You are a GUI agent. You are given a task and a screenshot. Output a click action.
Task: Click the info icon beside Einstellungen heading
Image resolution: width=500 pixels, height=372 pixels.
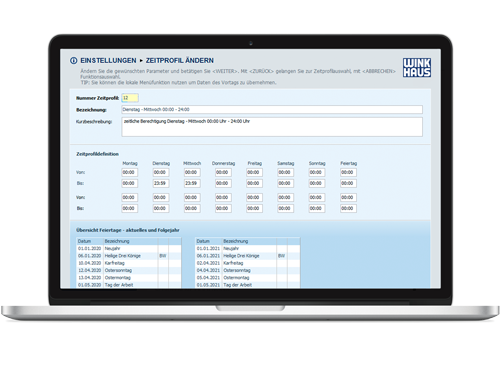pyautogui.click(x=73, y=61)
